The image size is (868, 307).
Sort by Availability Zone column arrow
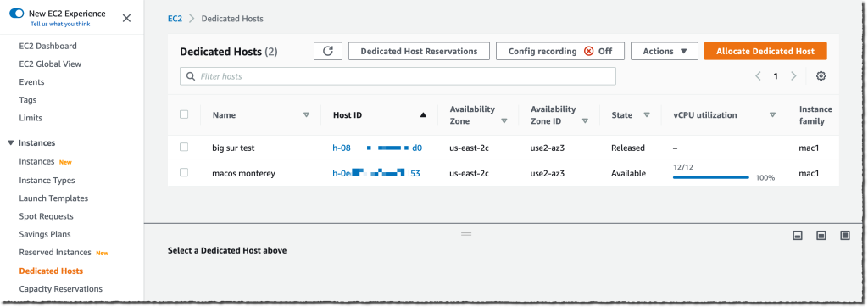tap(504, 120)
